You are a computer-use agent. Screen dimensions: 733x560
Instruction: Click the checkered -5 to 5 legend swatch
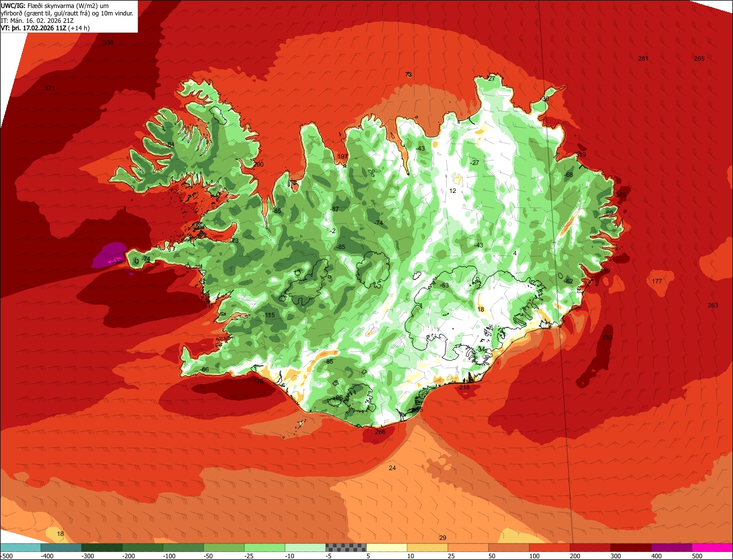coord(345,547)
